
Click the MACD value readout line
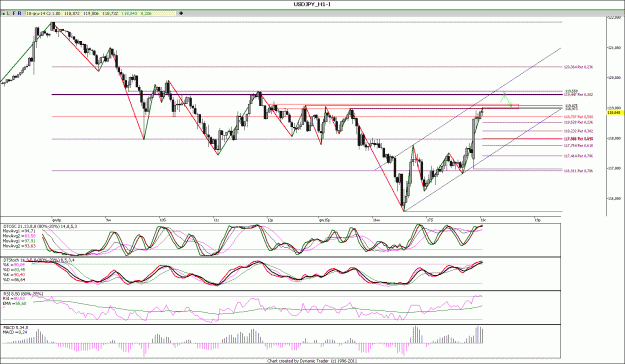(14, 332)
